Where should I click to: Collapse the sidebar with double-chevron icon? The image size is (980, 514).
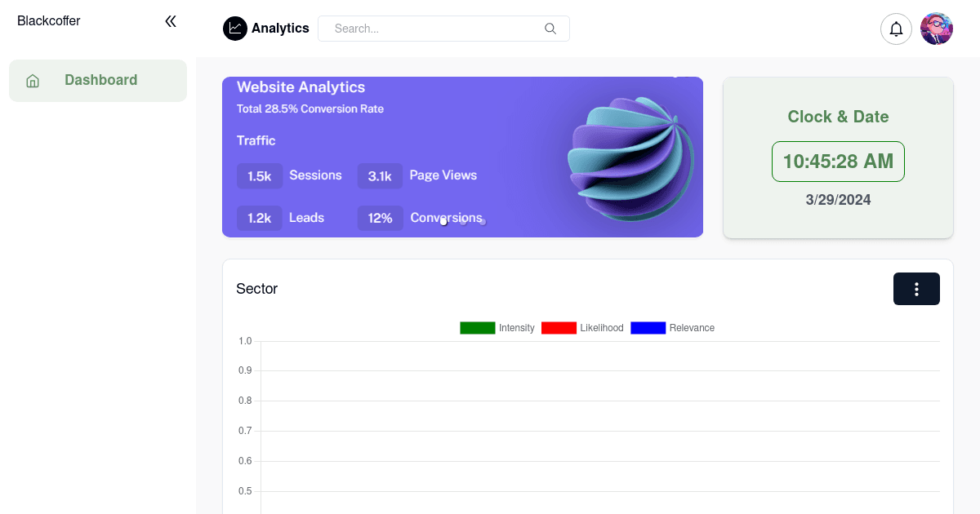pos(171,21)
